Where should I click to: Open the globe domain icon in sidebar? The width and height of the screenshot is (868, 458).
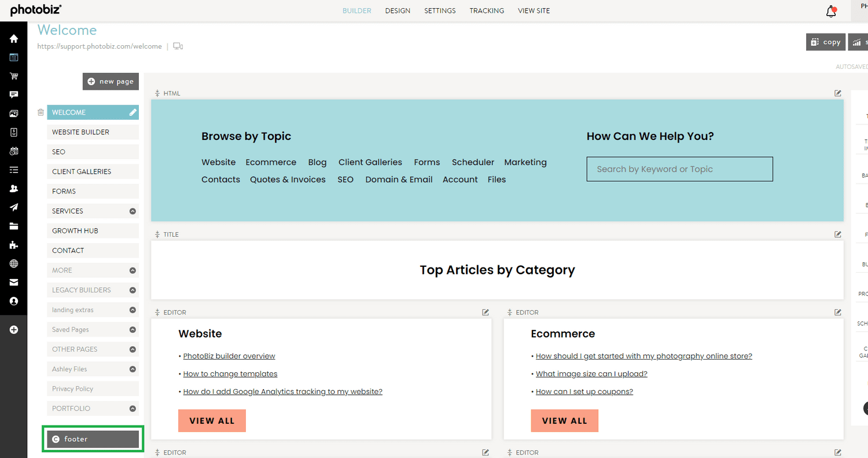14,263
